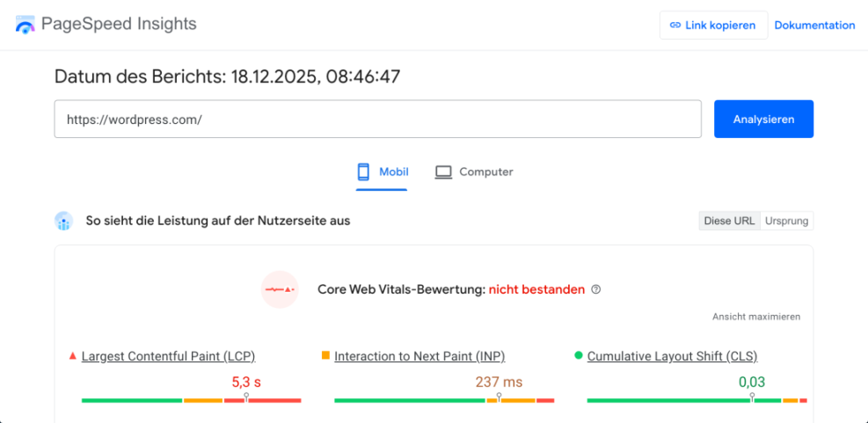Click the LCP distribution bar marker

coord(245,398)
